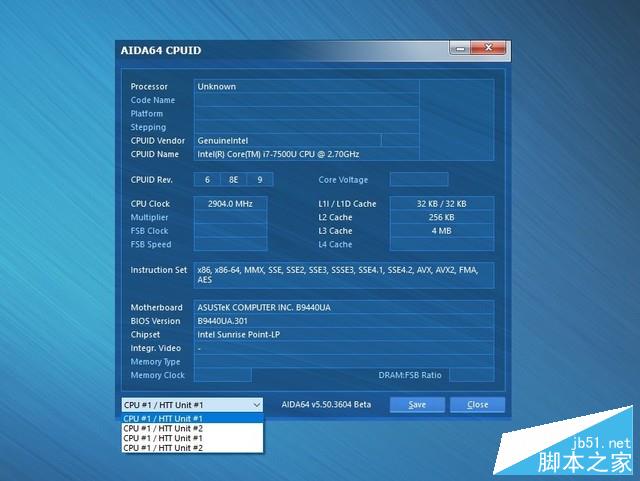This screenshot has width=640, height=481.
Task: Click the AIDA64 CPUID title bar text
Action: click(x=161, y=51)
